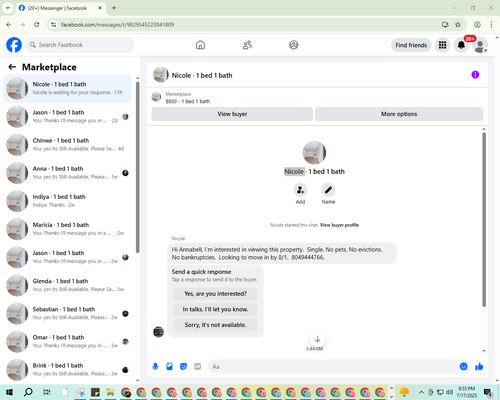Open Chrome three-dot menu
The width and height of the screenshot is (500, 400).
pyautogui.click(x=491, y=25)
